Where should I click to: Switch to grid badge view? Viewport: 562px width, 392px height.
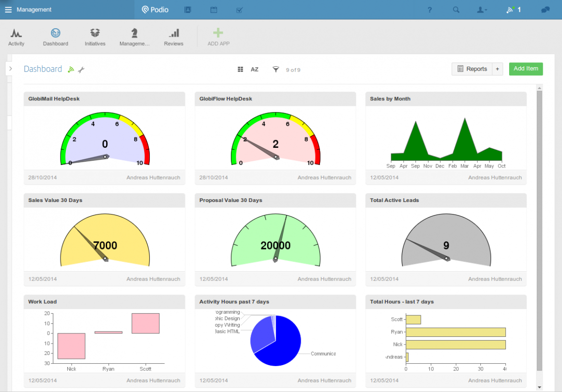coord(240,69)
